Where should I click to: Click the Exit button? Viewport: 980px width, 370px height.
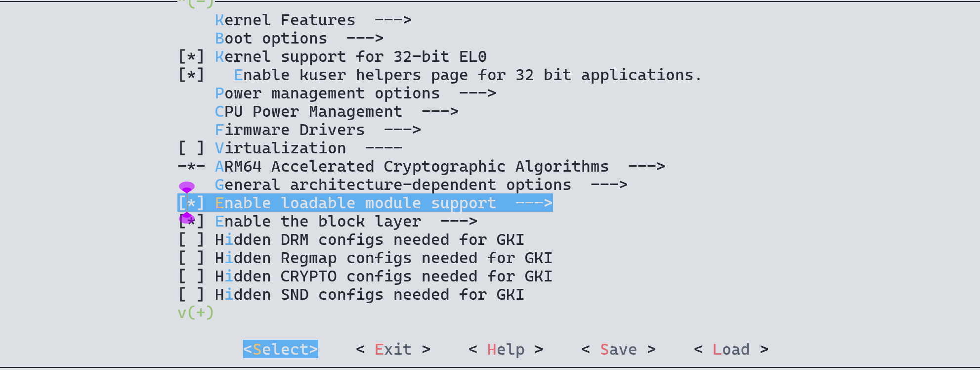tap(393, 350)
